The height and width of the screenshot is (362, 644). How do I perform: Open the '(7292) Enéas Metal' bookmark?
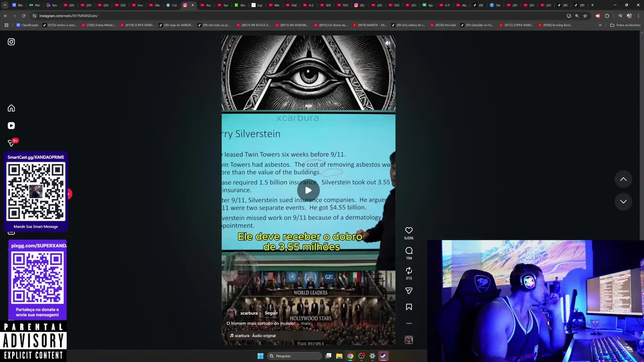(x=99, y=25)
